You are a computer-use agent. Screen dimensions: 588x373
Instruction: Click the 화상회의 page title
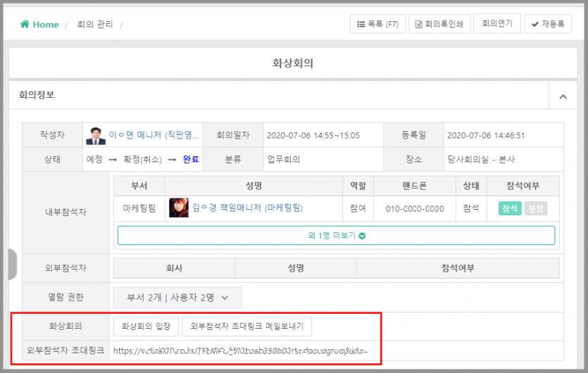tap(293, 63)
